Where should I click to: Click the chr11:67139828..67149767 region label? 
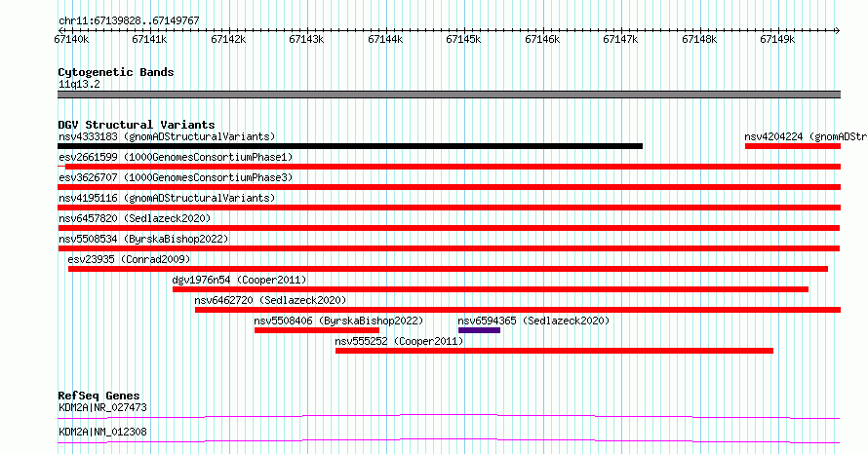(129, 20)
